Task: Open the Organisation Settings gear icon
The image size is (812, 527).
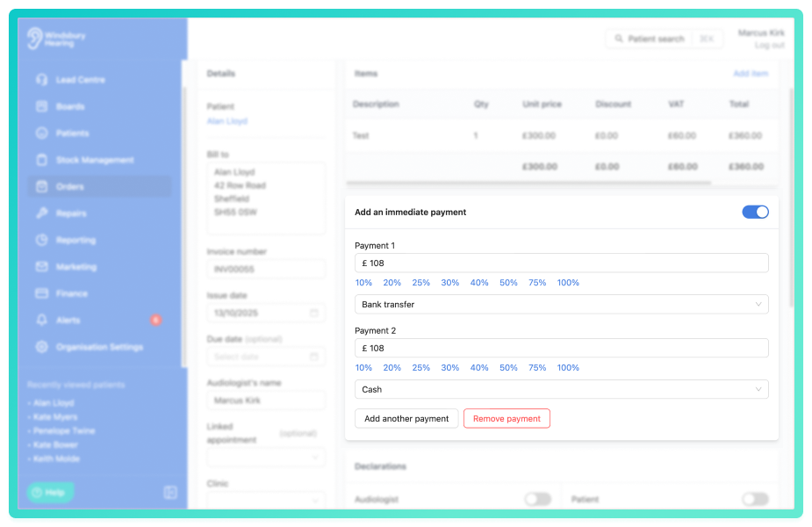Action: coord(42,347)
